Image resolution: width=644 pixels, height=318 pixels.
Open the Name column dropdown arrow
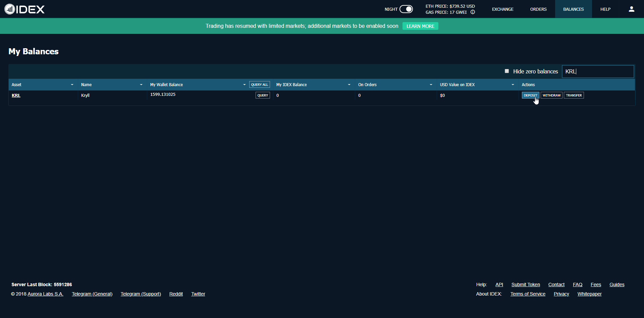pos(141,85)
